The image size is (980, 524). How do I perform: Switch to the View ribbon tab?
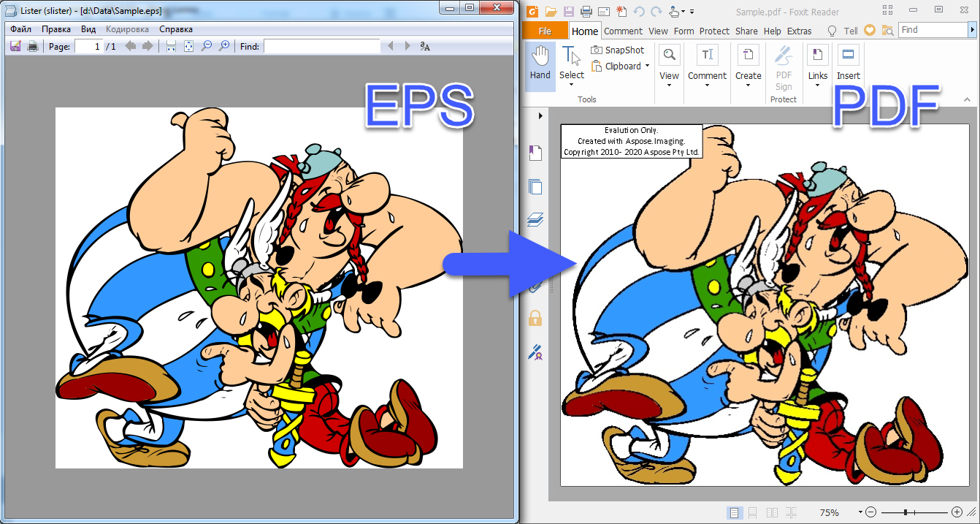pyautogui.click(x=658, y=31)
